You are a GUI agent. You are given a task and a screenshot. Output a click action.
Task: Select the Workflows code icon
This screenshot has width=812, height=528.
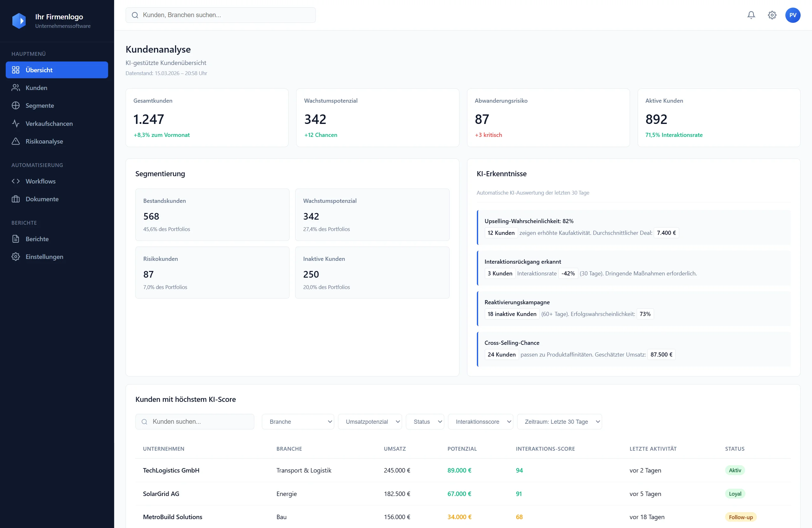pos(15,181)
